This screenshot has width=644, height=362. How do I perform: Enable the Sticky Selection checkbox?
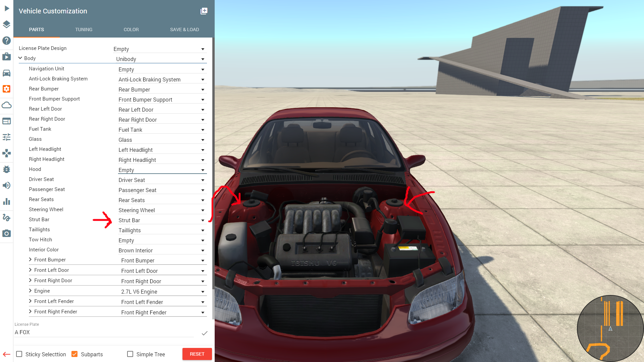click(x=19, y=354)
